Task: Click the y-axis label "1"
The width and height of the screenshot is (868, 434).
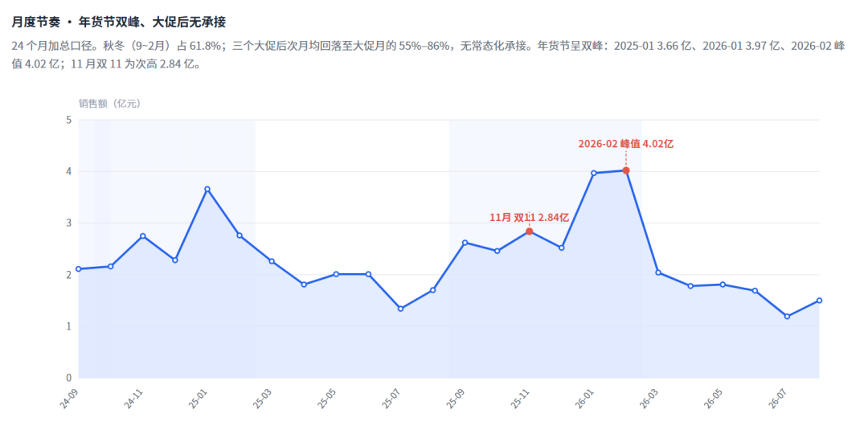Action: 69,326
